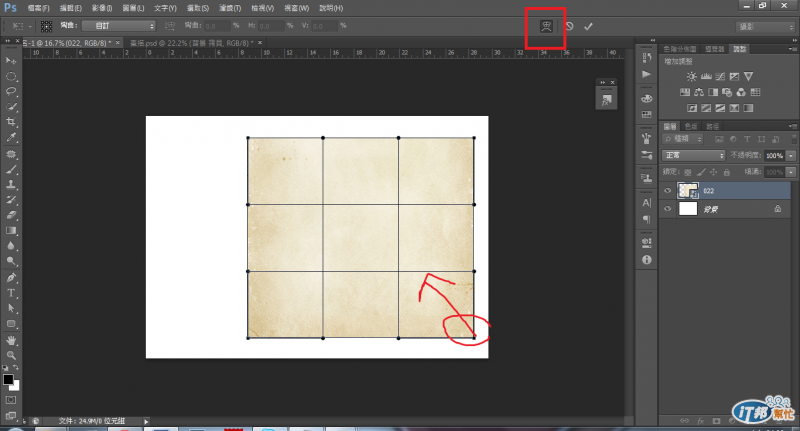This screenshot has height=431, width=800.
Task: Open the Info panel from the dock
Action: [646, 260]
